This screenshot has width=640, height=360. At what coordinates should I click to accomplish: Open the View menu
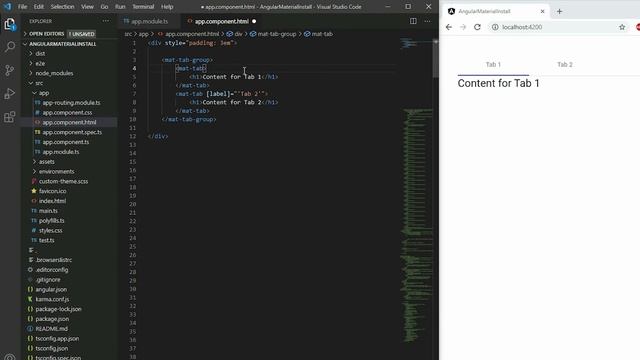click(87, 7)
